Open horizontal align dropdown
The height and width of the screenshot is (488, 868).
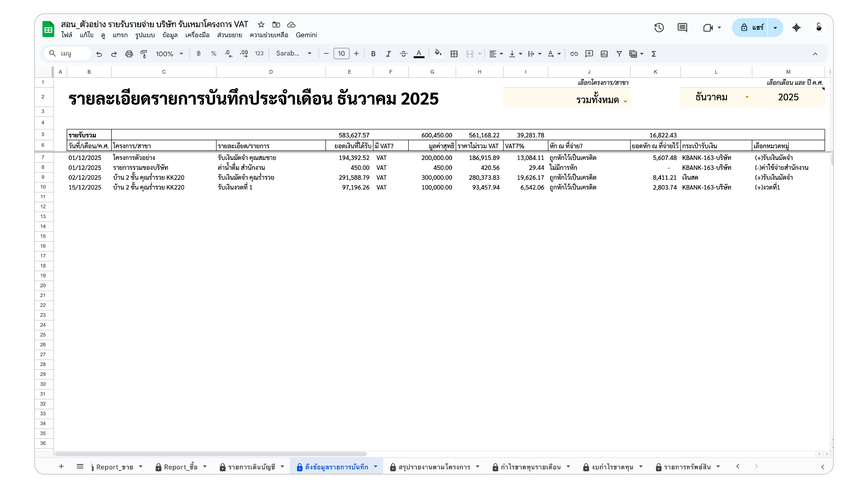496,54
